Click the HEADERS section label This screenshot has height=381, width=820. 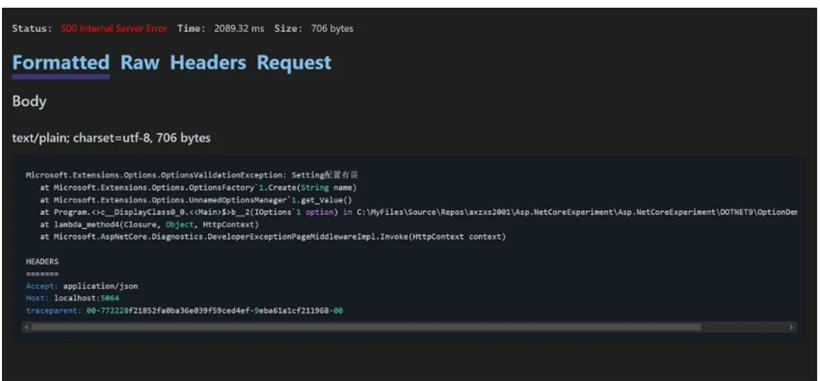pyautogui.click(x=42, y=261)
